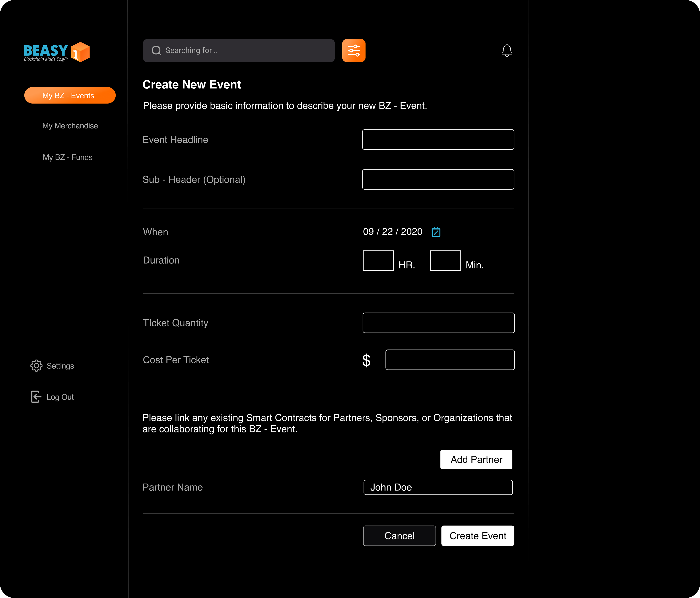Image resolution: width=700 pixels, height=598 pixels.
Task: Click the Event Headline label
Action: [175, 139]
